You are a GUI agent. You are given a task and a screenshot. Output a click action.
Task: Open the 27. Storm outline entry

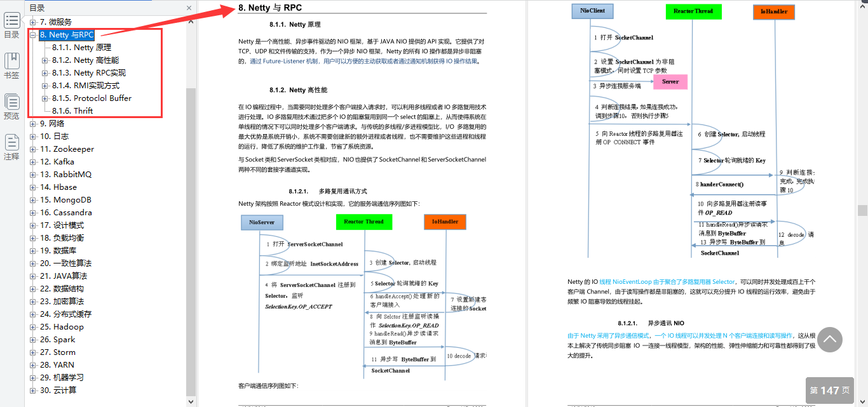click(x=58, y=352)
